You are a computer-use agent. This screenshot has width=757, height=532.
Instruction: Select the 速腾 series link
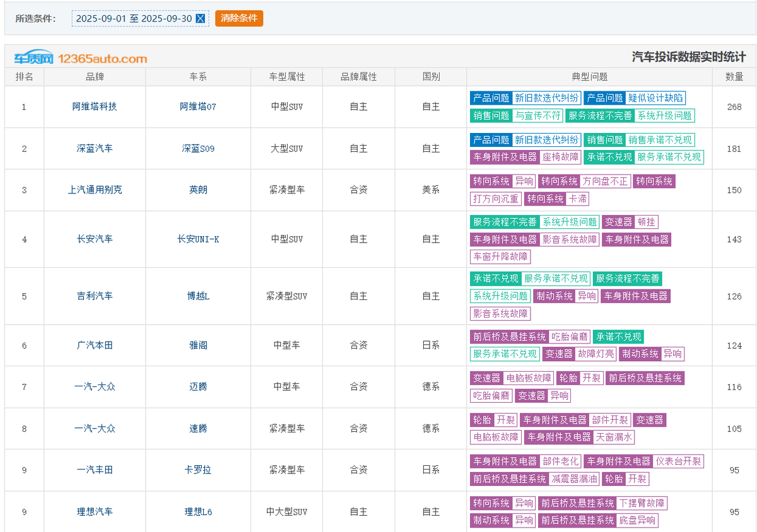click(198, 429)
